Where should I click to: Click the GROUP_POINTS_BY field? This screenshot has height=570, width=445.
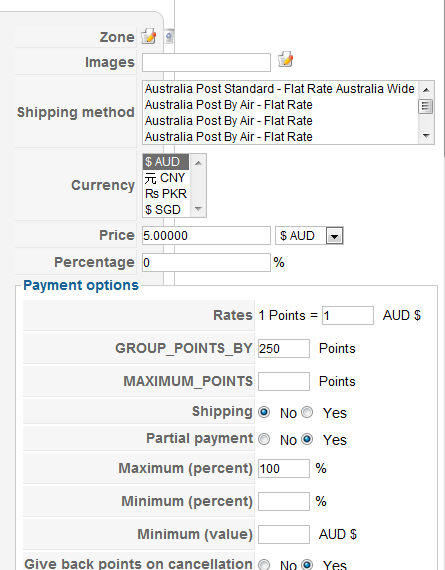[284, 349]
